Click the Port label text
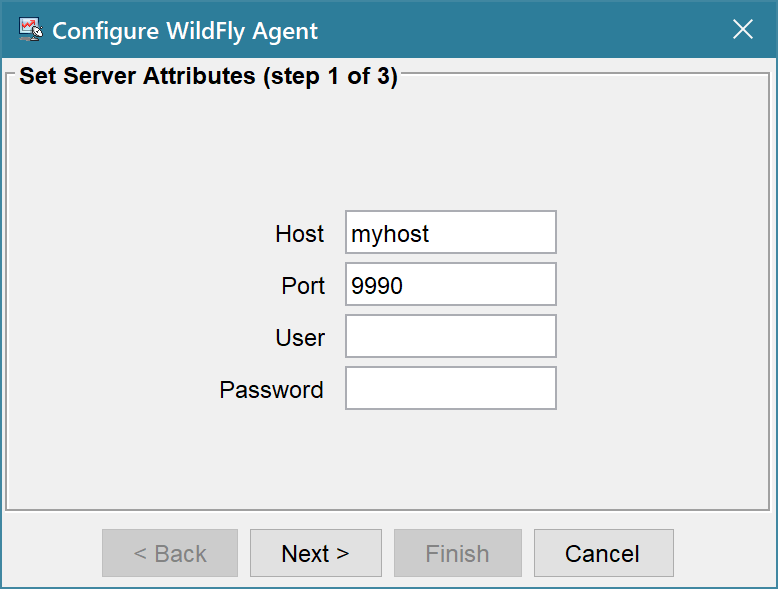This screenshot has width=778, height=589. [x=303, y=286]
